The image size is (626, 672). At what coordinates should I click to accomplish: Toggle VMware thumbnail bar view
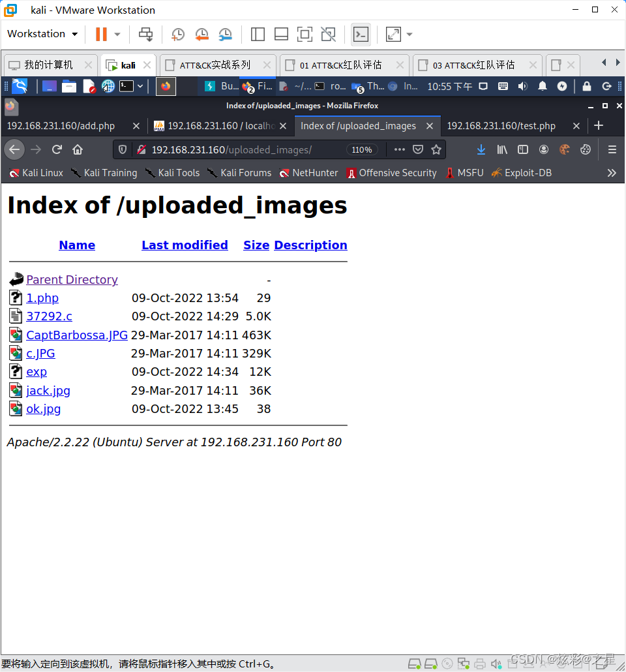tap(281, 35)
